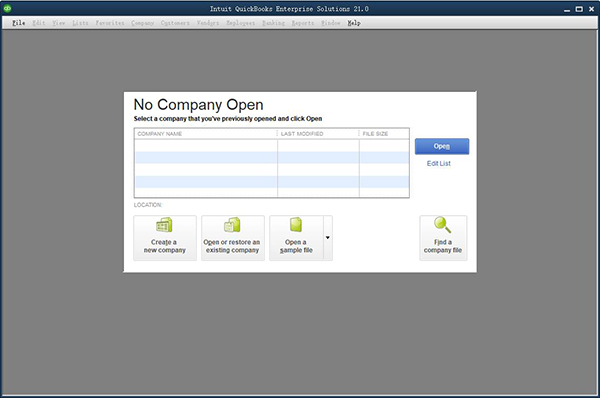This screenshot has width=600, height=398.
Task: Click the Open or restore an existing company icon
Action: pos(233,238)
